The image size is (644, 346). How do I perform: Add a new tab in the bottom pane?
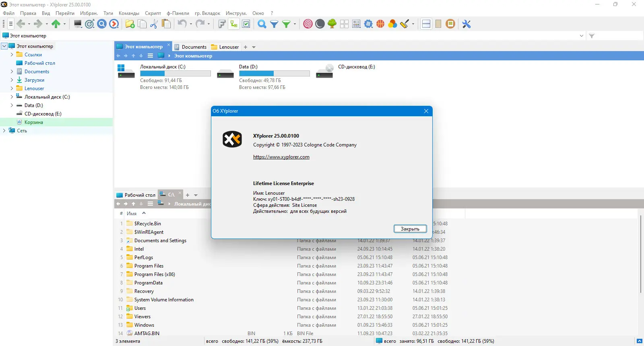coord(188,195)
